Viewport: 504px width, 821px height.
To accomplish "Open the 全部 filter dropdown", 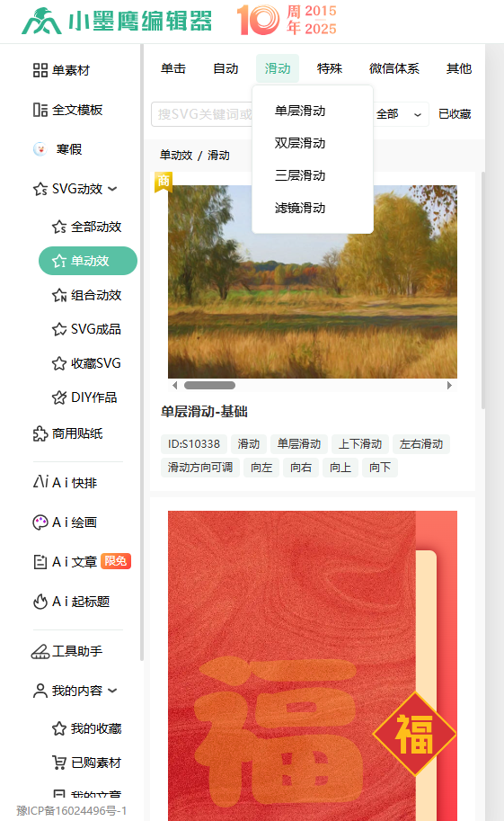I will coord(399,114).
